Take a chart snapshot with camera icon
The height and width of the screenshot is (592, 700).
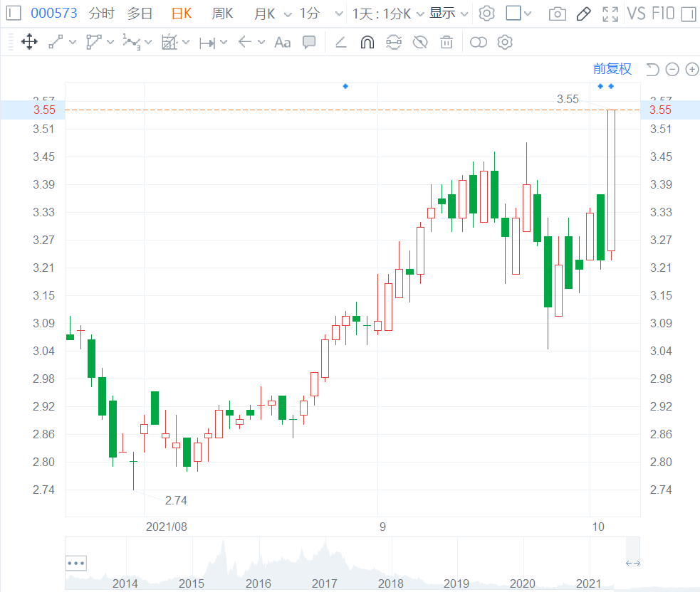click(x=557, y=14)
